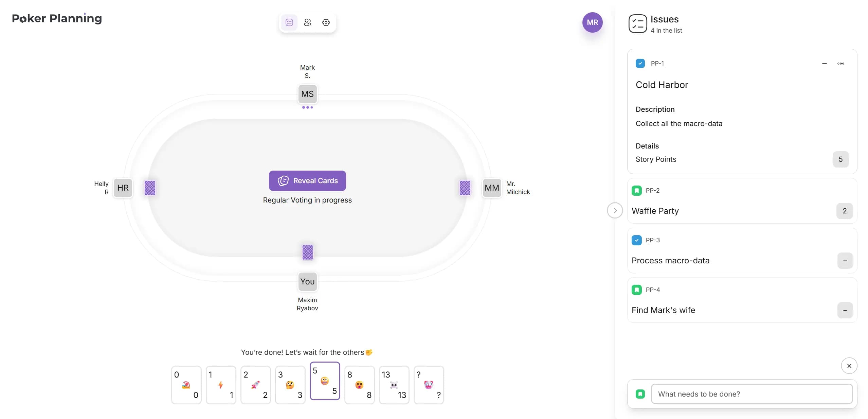This screenshot has height=419, width=868.
Task: Select issue type icon beside new issue input
Action: pos(640,394)
